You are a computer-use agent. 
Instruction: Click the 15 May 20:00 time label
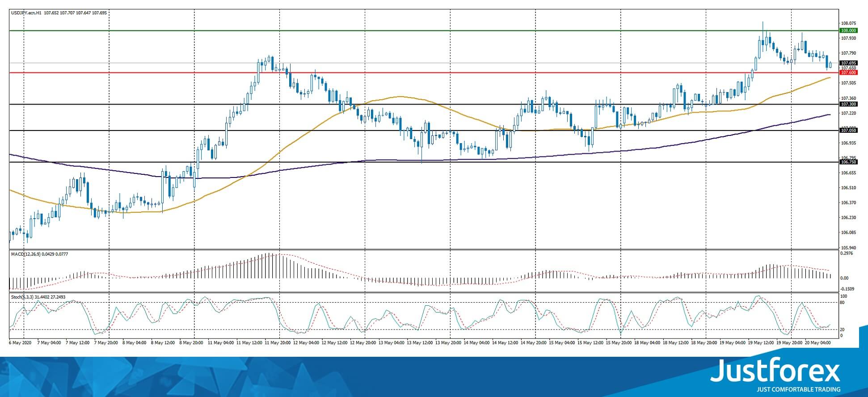pos(619,343)
